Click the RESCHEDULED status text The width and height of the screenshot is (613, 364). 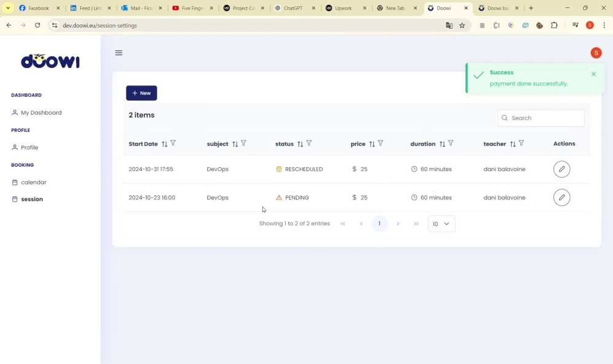304,169
